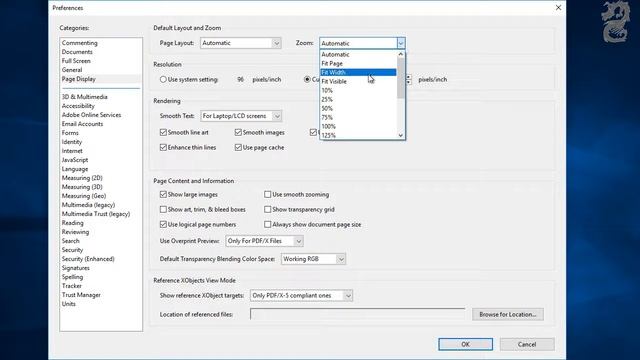640x360 pixels.
Task: Select Tracker category
Action: click(72, 285)
